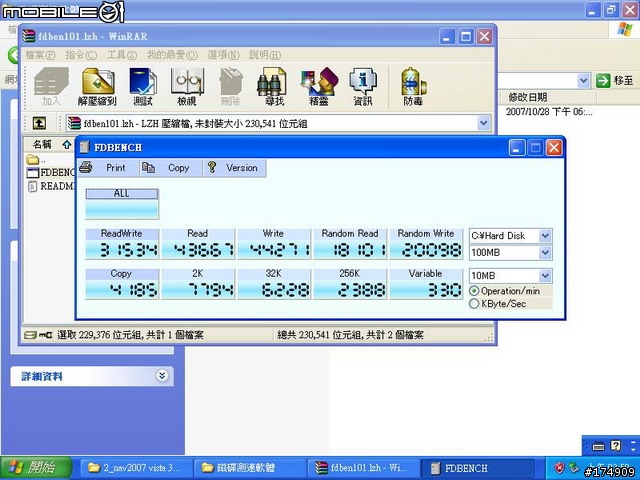Switch to fdben101.lzh WinRAR taskbar item
Viewport: 640px width, 480px height.
click(364, 467)
